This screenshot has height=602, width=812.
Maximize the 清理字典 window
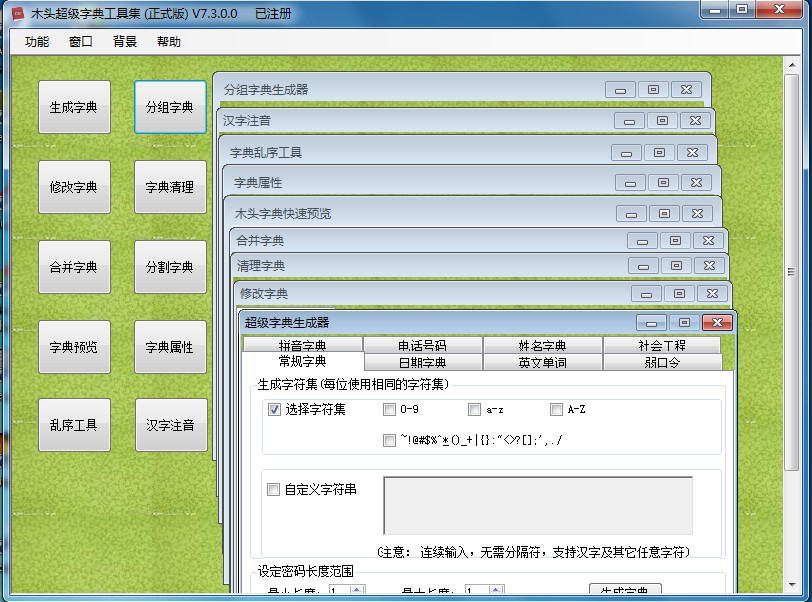676,266
